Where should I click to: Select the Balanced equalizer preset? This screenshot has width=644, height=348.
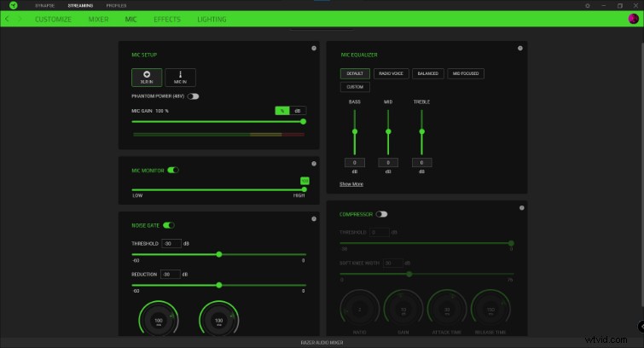(428, 73)
